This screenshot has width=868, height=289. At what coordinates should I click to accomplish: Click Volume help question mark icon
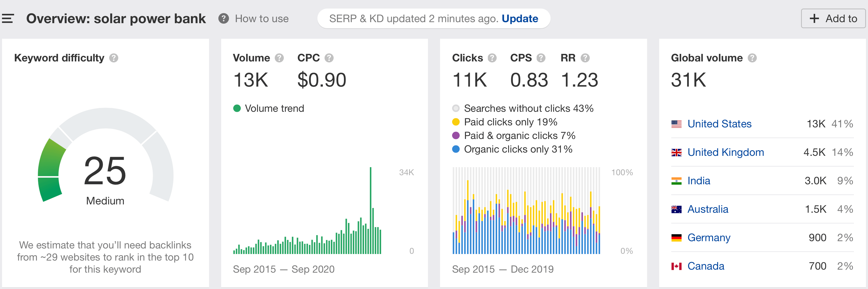[x=279, y=58]
